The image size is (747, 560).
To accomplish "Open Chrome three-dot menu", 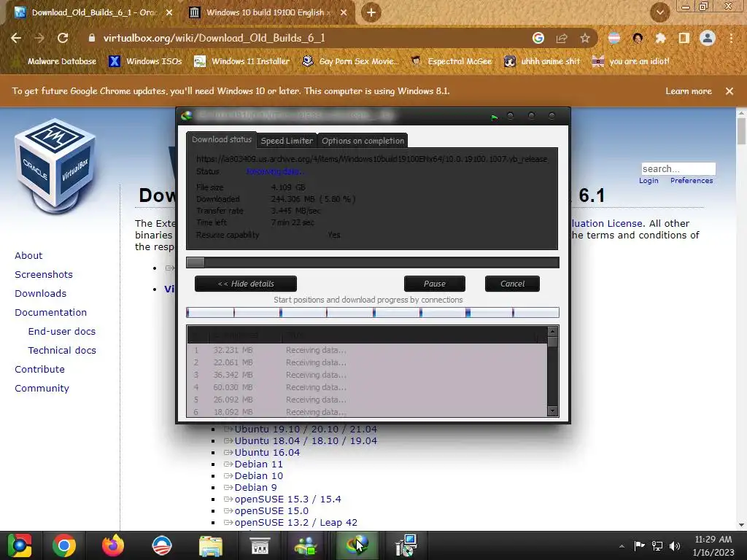I will pyautogui.click(x=731, y=38).
